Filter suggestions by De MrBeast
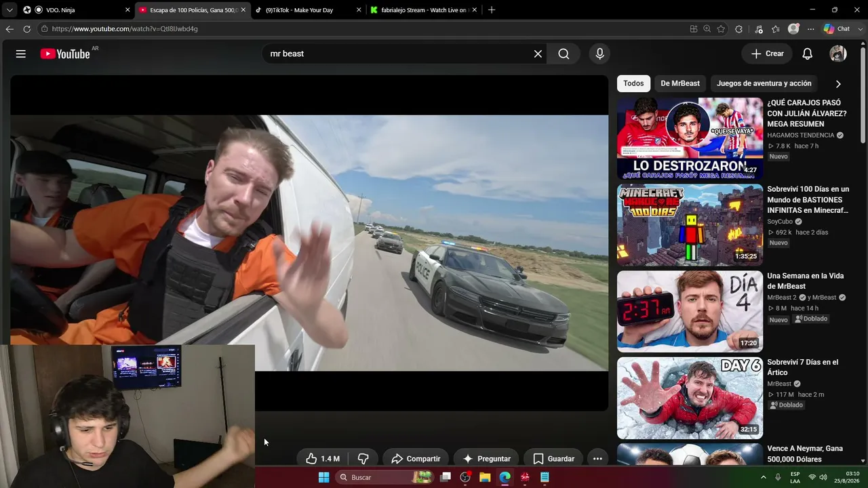 [x=680, y=83]
